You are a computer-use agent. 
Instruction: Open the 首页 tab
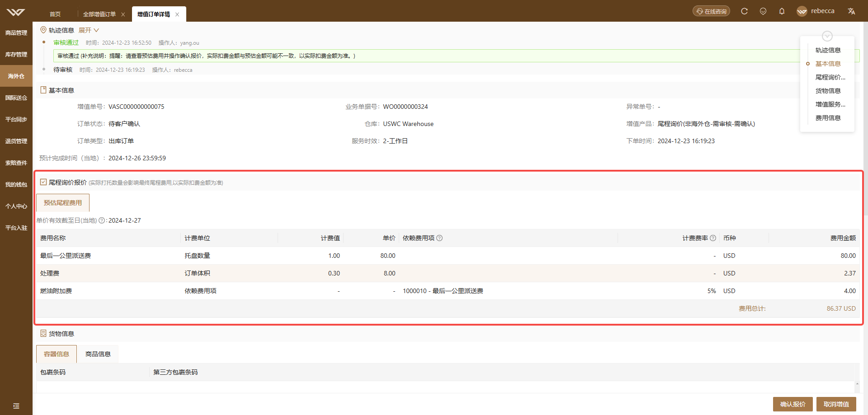pos(55,14)
